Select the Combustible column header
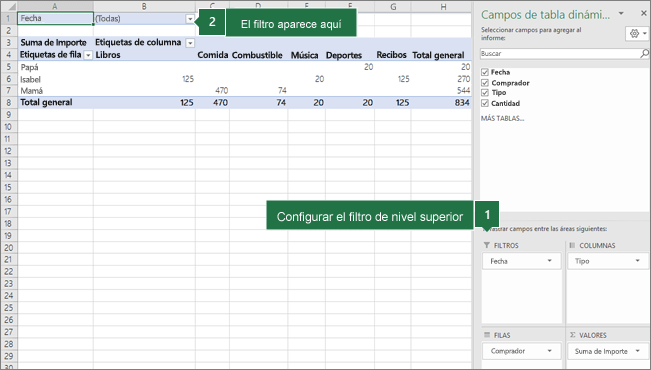This screenshot has height=370, width=651. click(258, 55)
